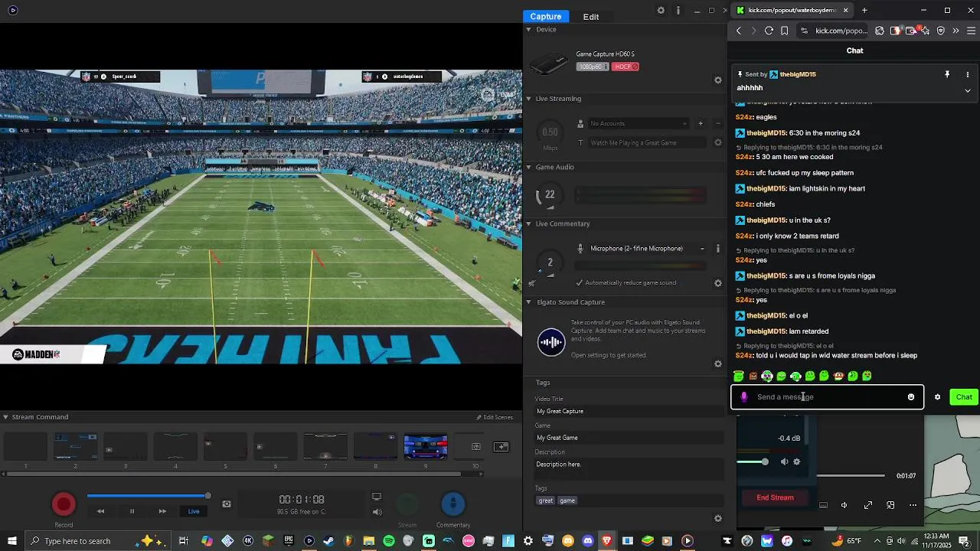Viewport: 980px width, 551px height.
Task: Add a streaming account with plus button
Action: click(x=700, y=123)
